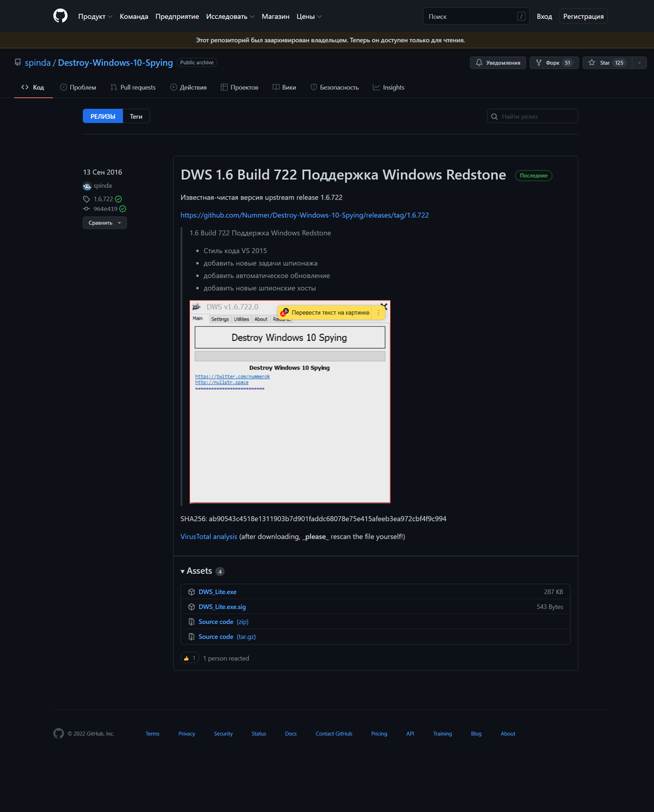654x812 pixels.
Task: Download DWS_Lite.exe.sig asset
Action: [222, 607]
